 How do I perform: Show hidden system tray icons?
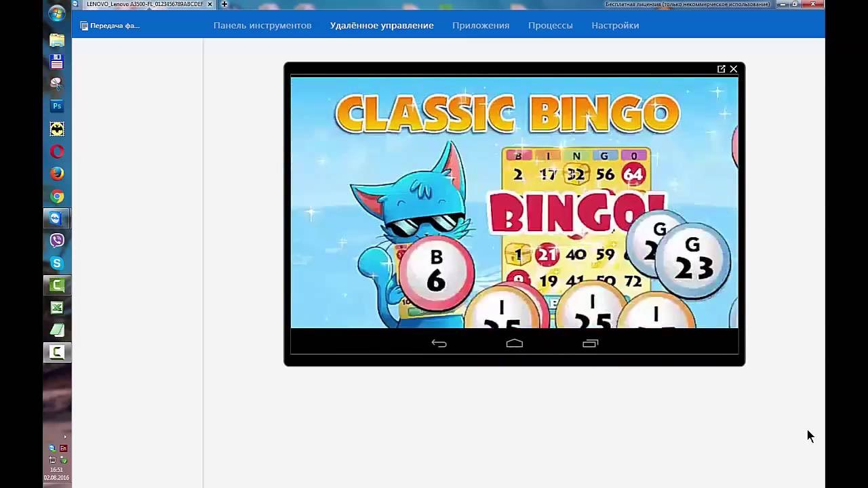pos(65,436)
